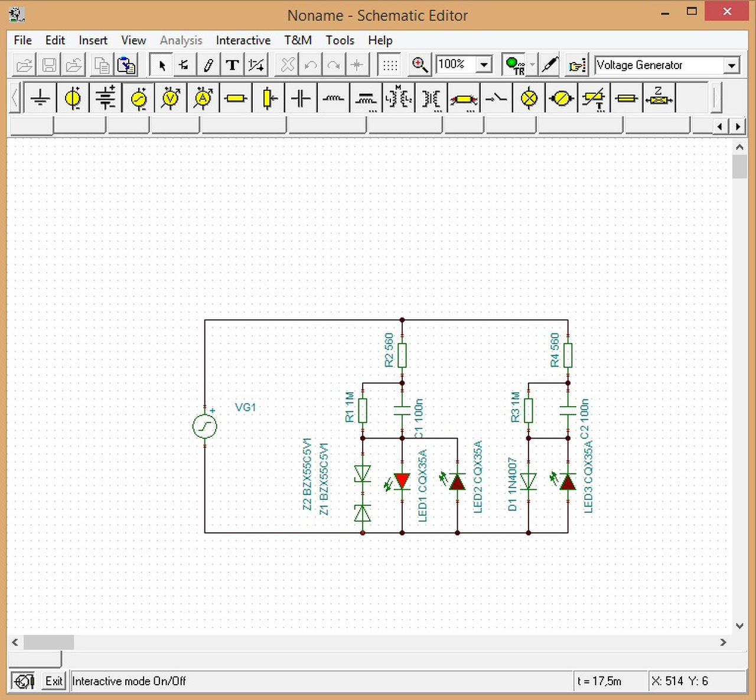The width and height of the screenshot is (756, 700).
Task: Open the Help menu
Action: click(x=380, y=40)
